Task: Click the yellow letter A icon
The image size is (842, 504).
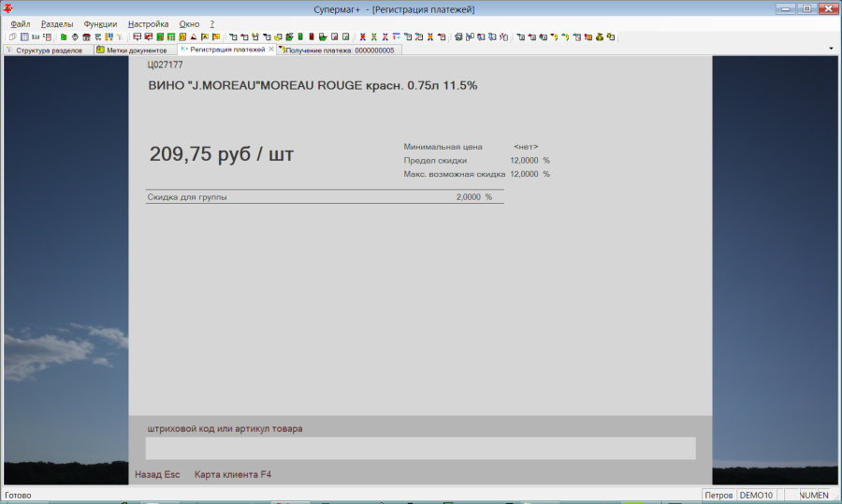Action: pyautogui.click(x=205, y=37)
